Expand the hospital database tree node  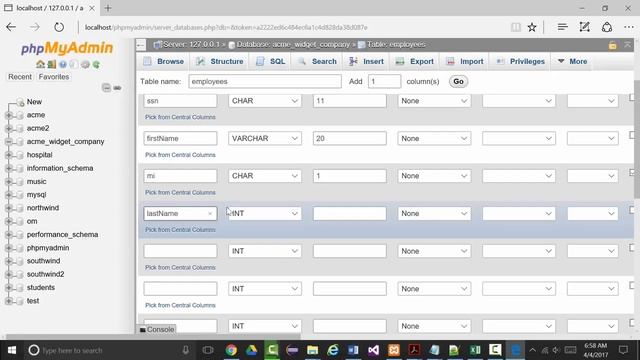9,155
